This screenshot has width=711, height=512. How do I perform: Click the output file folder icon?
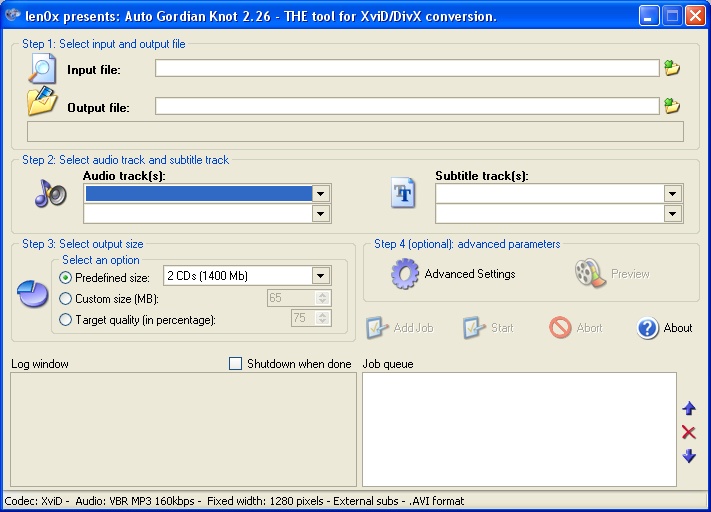click(42, 101)
